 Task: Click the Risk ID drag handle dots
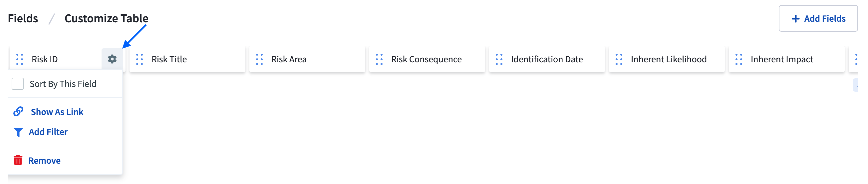pyautogui.click(x=20, y=59)
